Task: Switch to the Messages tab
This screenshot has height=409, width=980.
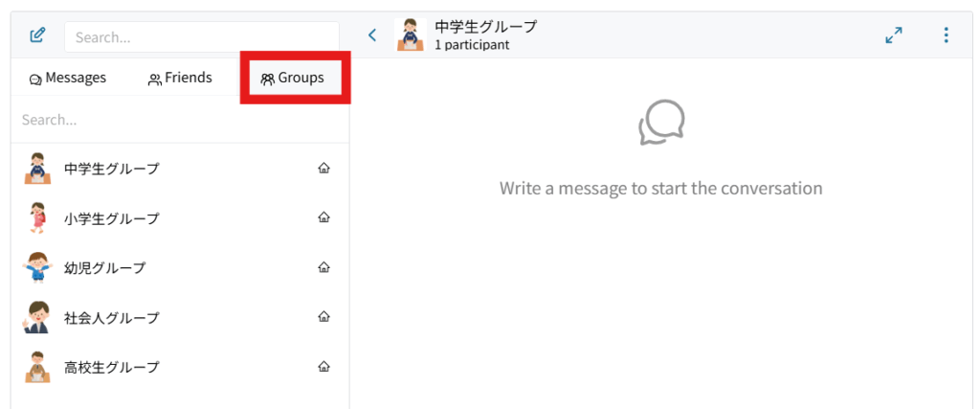Action: pyautogui.click(x=68, y=79)
